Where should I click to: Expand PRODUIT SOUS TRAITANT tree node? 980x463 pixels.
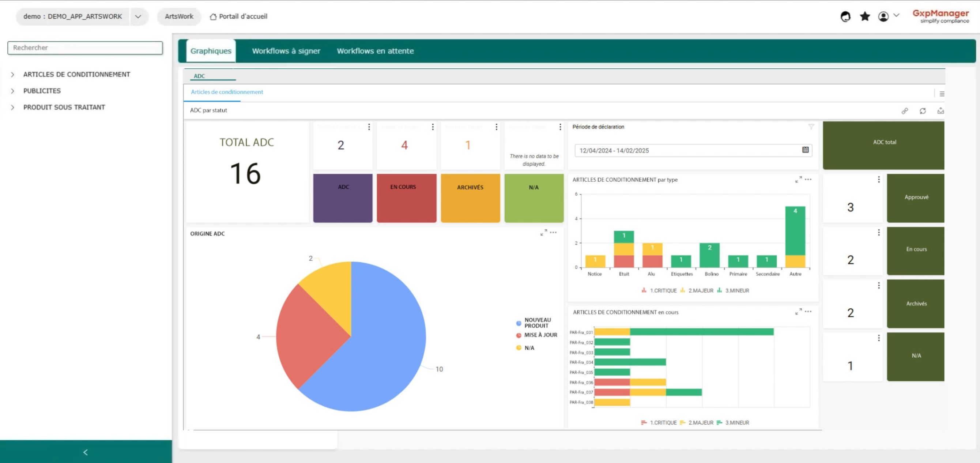pyautogui.click(x=12, y=107)
